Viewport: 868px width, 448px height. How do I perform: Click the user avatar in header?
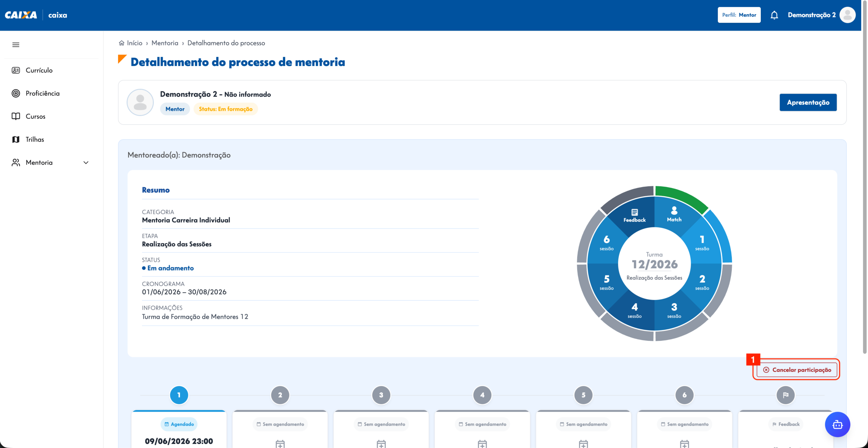tap(848, 15)
